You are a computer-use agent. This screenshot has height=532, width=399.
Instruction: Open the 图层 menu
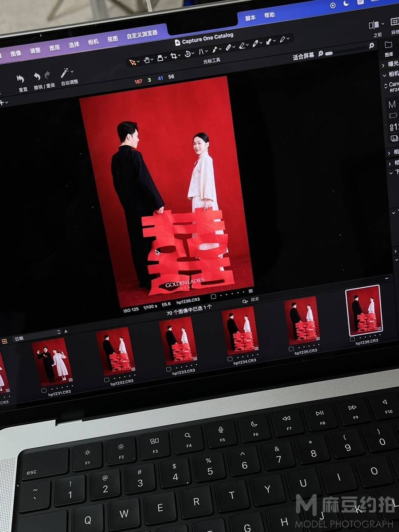(55, 47)
